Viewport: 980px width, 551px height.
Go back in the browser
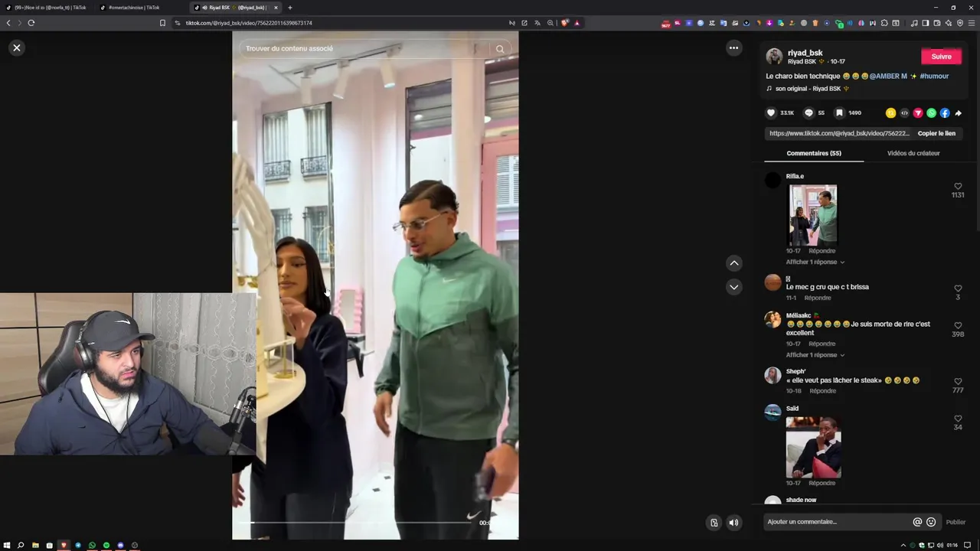(x=8, y=23)
